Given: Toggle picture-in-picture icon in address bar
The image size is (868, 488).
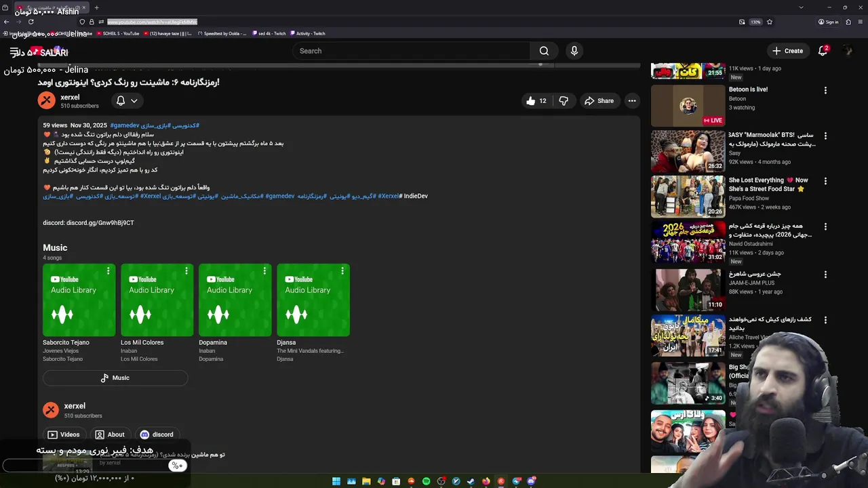Looking at the screenshot, I should [742, 22].
